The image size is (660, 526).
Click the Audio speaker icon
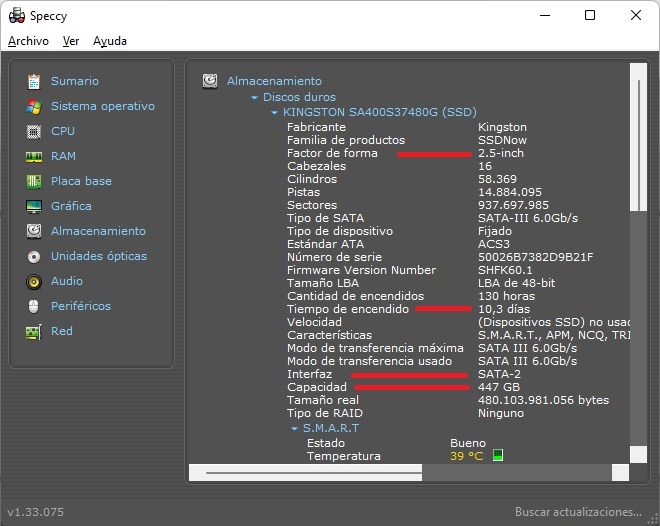click(34, 281)
